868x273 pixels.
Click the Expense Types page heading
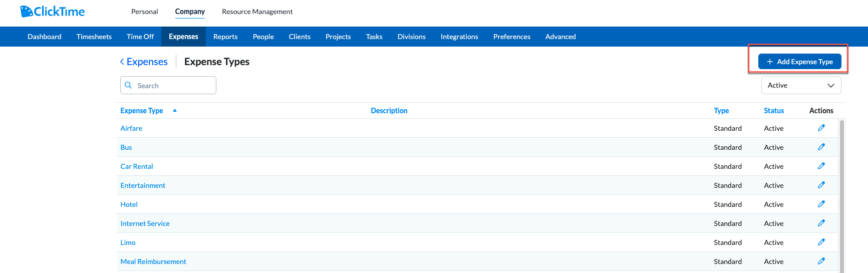coord(217,62)
